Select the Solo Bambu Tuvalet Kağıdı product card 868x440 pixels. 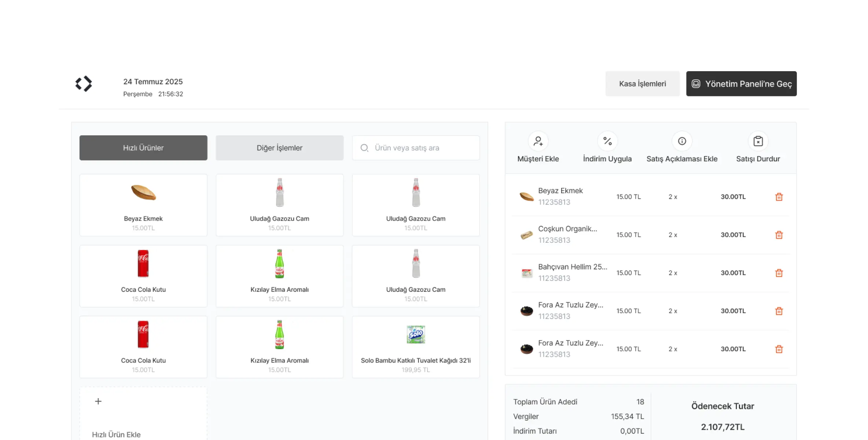416,347
